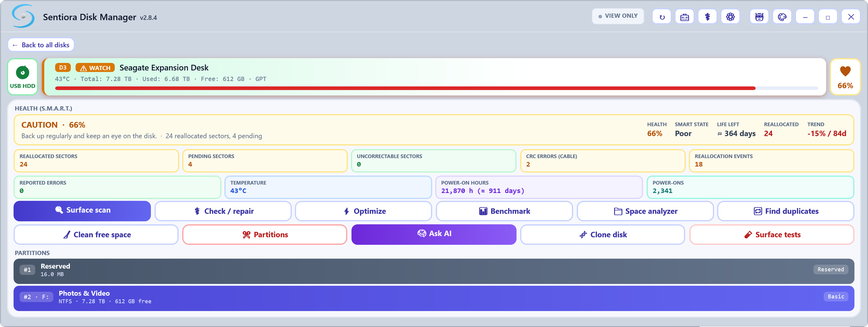The height and width of the screenshot is (327, 868).
Task: Click the Reallocation Events card
Action: [x=771, y=160]
